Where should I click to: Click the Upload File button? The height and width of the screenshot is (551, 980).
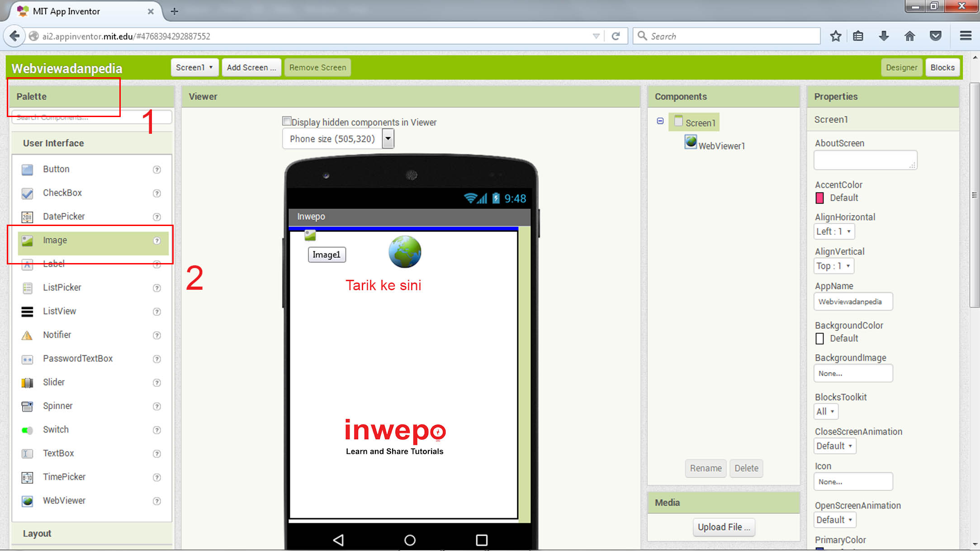click(x=723, y=527)
